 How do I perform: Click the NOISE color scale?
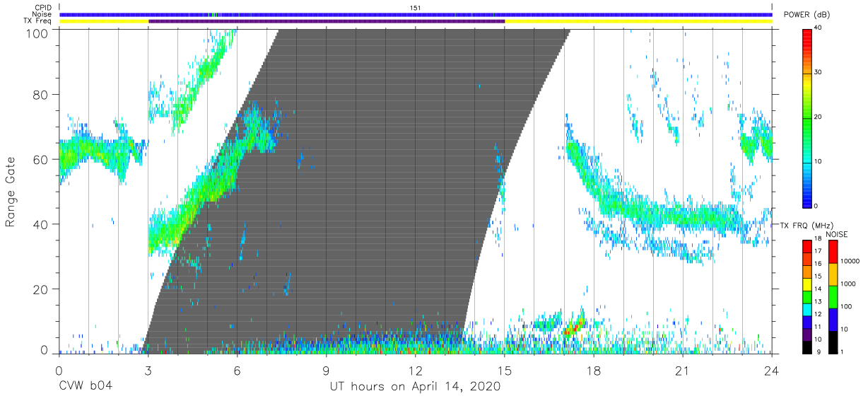[x=833, y=296]
